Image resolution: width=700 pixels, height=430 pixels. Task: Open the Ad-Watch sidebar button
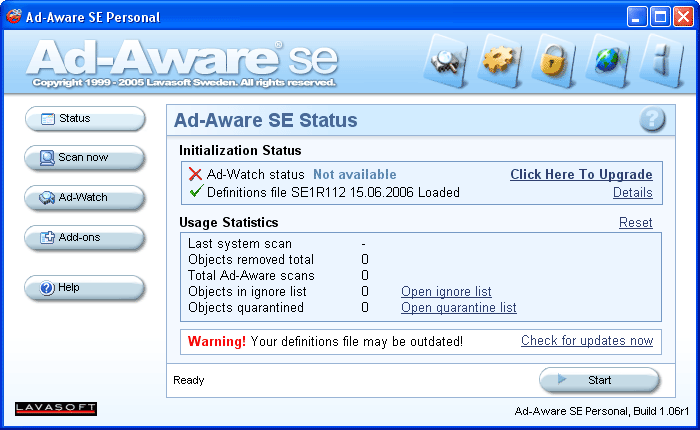(85, 197)
